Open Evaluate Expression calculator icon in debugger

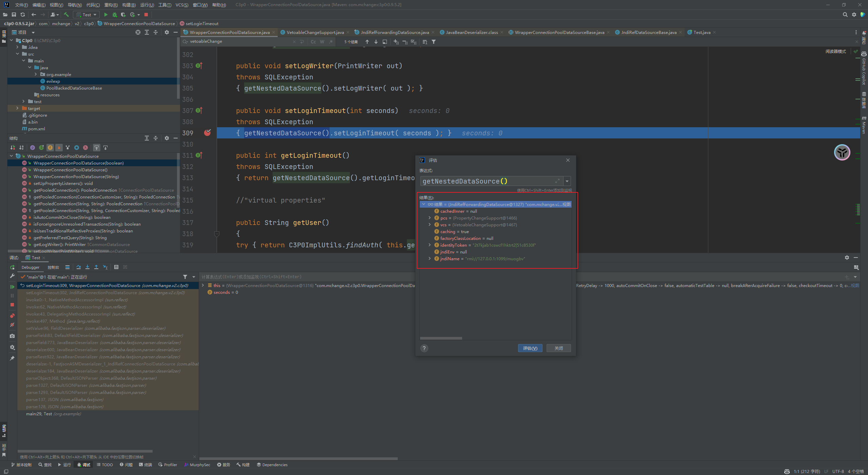click(116, 267)
